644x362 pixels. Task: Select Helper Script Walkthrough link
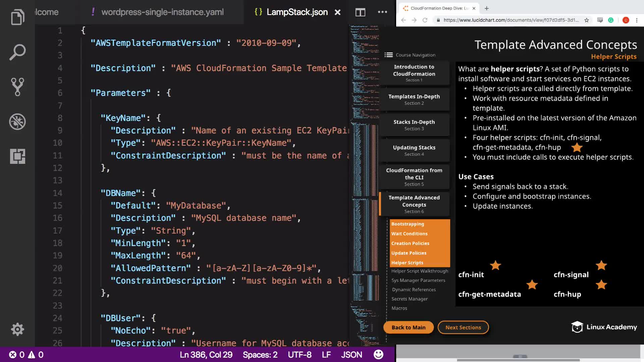coord(420,271)
